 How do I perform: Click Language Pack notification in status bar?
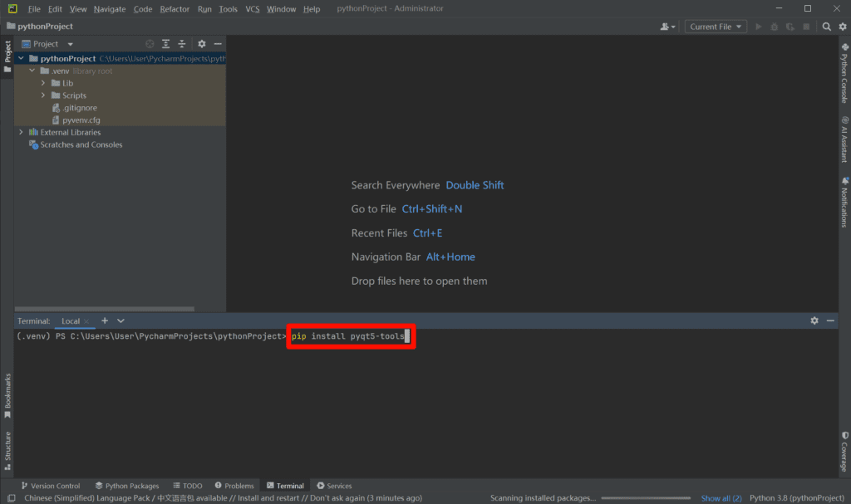223,498
